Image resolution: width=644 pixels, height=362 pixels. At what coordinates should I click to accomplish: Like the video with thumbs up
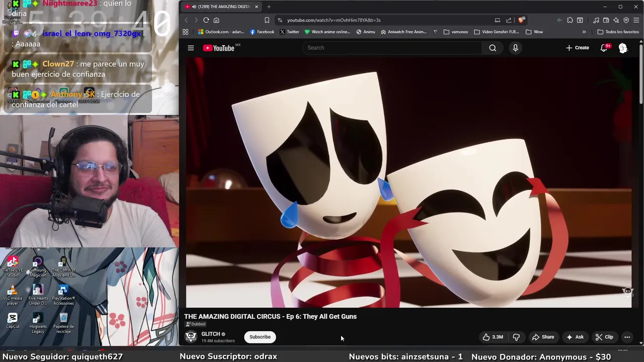coord(493,337)
